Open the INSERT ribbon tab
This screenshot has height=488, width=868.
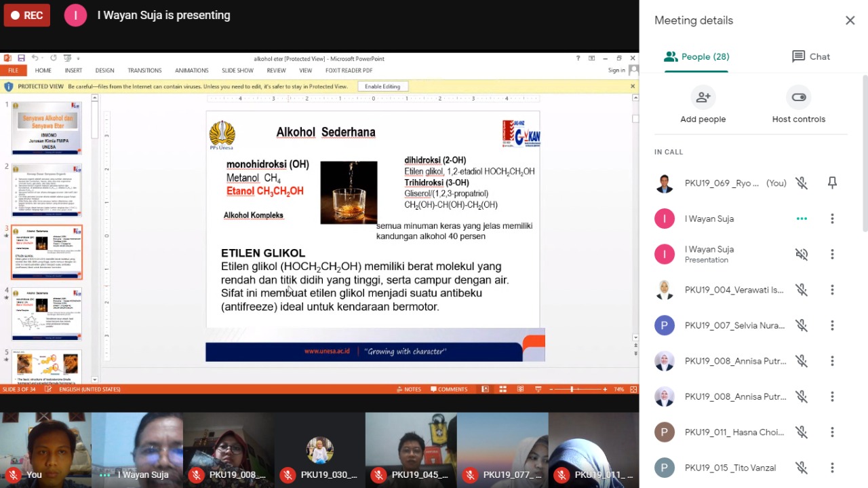pos(73,71)
